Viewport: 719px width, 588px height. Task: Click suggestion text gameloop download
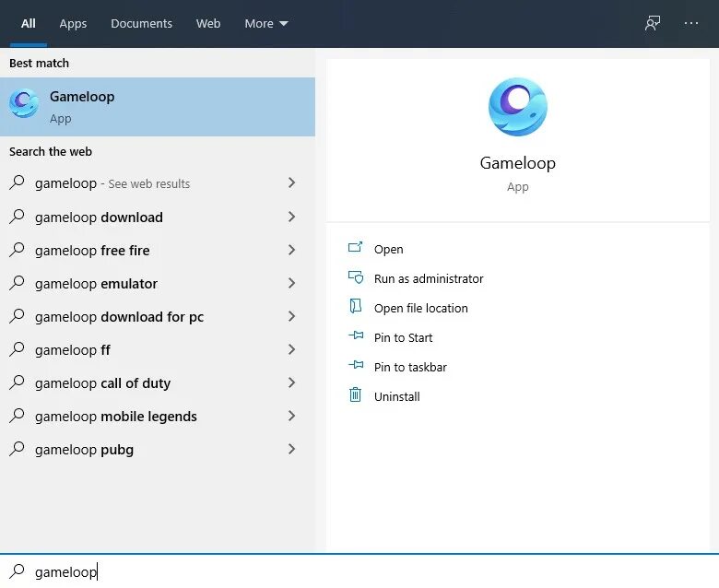(99, 218)
